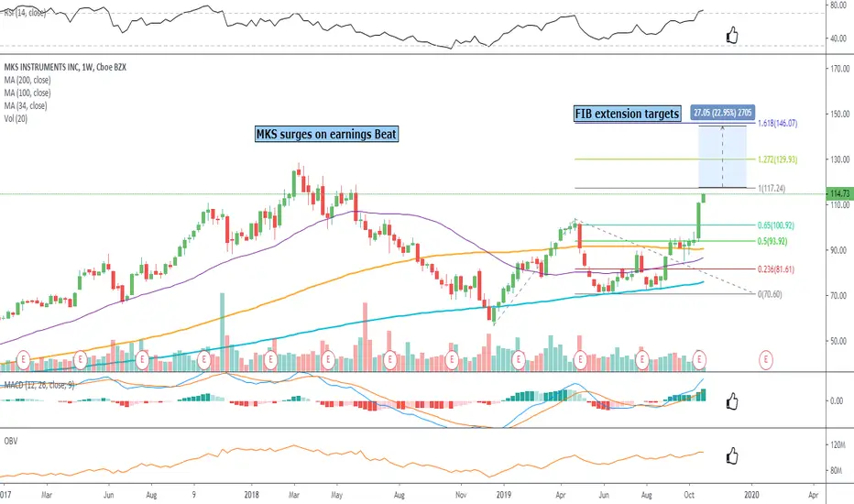This screenshot has width=854, height=504.
Task: Select the 'MKS surges on earnings Beat' annotation
Action: [327, 134]
